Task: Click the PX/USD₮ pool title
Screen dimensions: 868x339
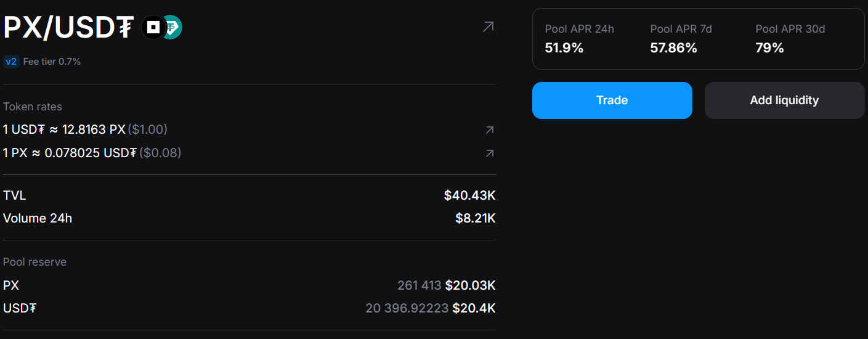Action: [x=68, y=28]
